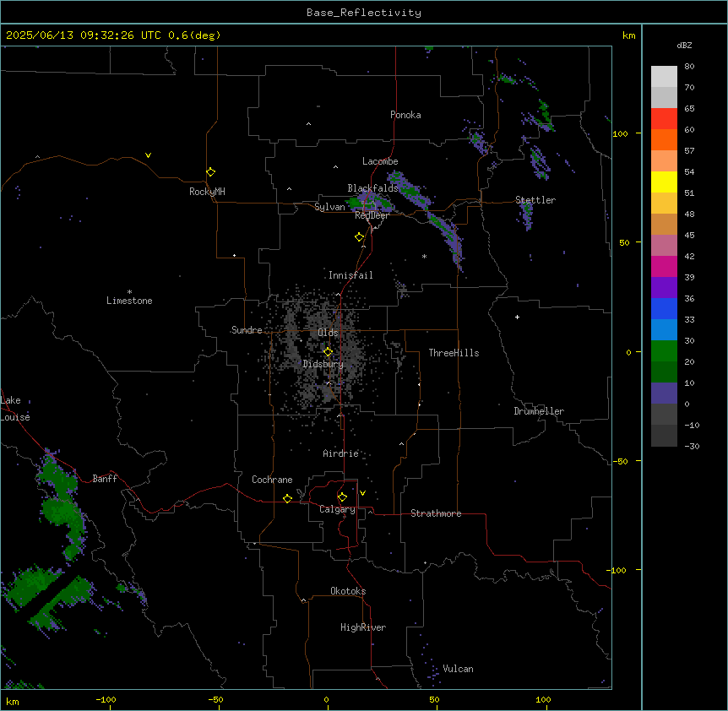
Task: Click the Okotoks city label
Action: 348,591
